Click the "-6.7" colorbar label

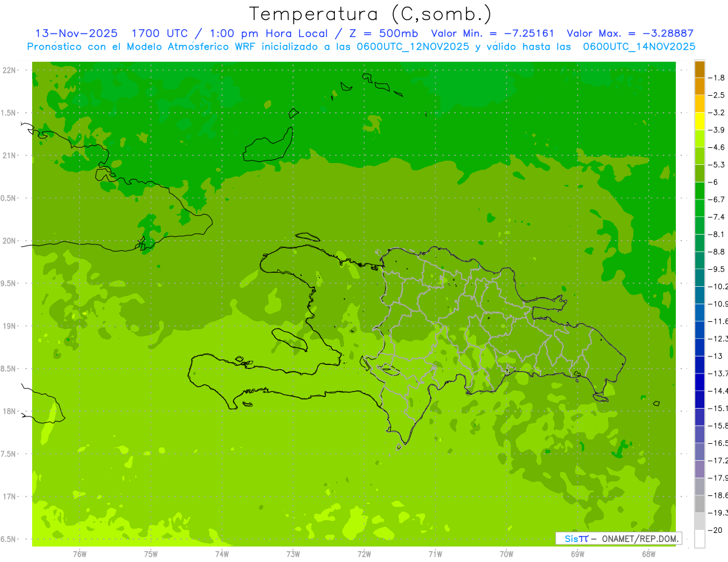tap(716, 199)
